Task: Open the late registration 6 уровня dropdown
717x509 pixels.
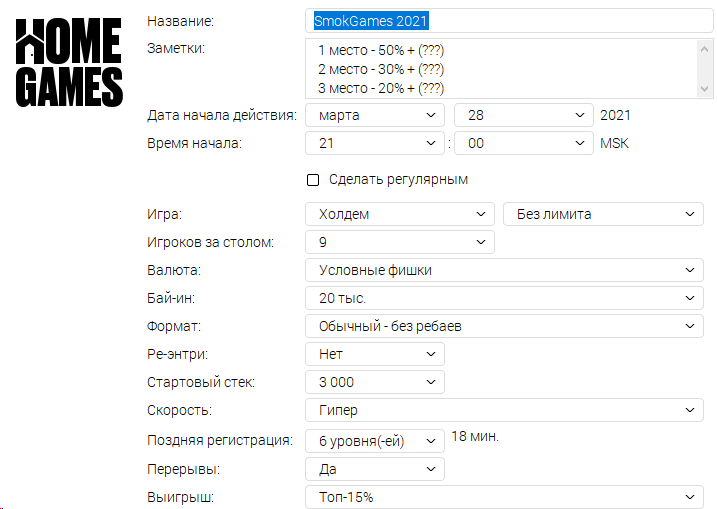Action: click(x=375, y=441)
